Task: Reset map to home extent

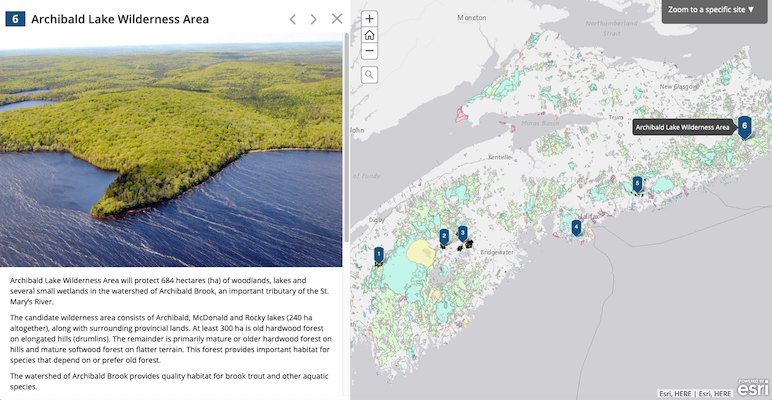Action: pyautogui.click(x=370, y=35)
